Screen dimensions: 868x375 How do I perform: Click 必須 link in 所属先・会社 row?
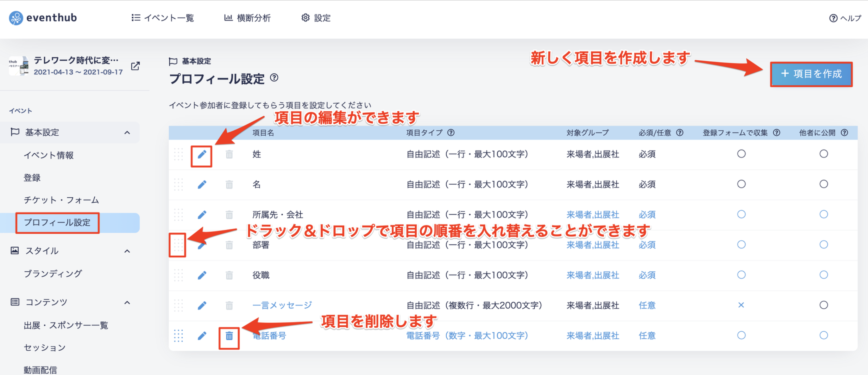coord(647,215)
